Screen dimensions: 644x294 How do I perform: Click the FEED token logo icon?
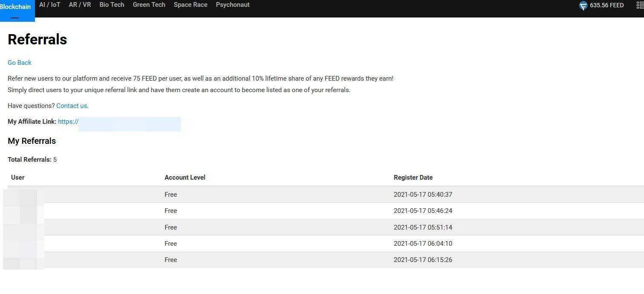[x=583, y=6]
